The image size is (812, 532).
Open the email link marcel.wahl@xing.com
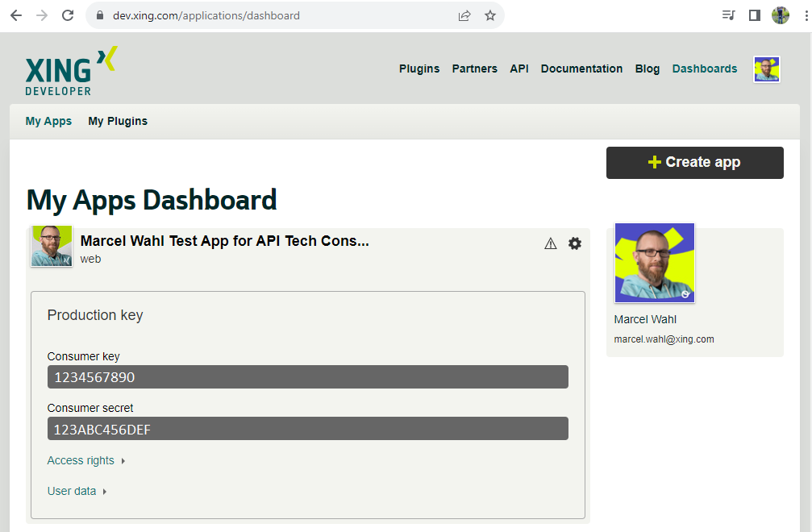[x=664, y=339]
